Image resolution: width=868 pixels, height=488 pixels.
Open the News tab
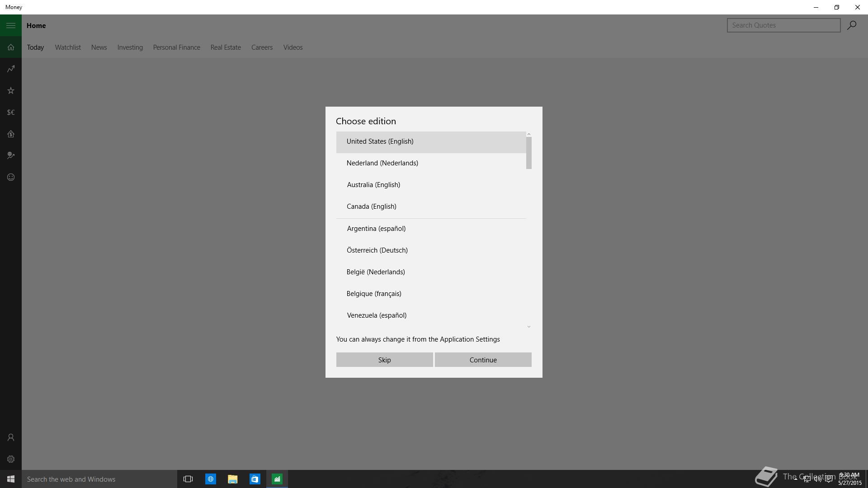pos(99,47)
